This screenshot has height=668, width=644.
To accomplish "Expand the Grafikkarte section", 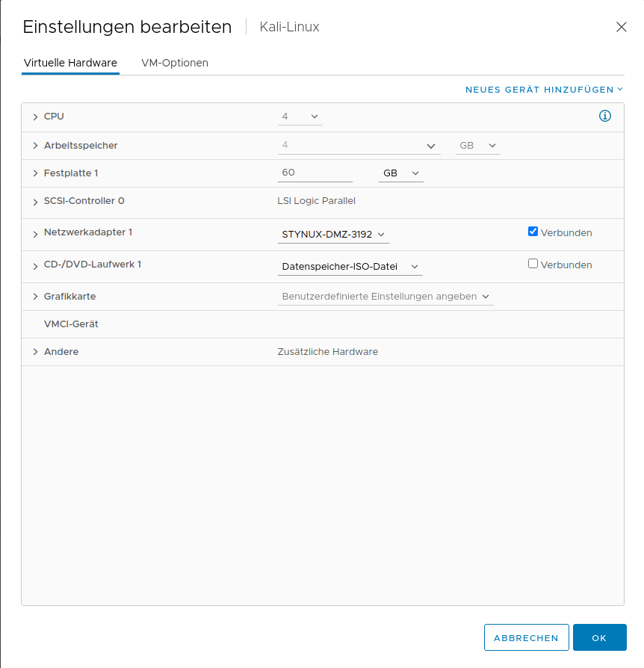I will pos(35,297).
